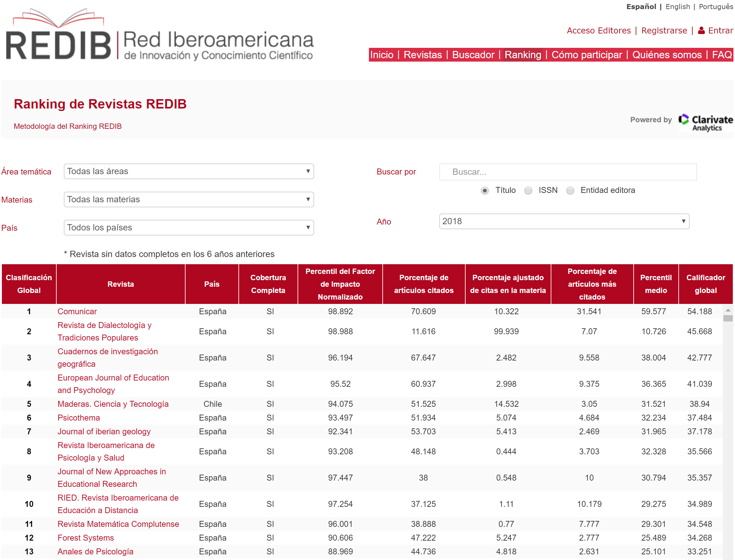This screenshot has height=560, width=735.
Task: Click the Entrar login link
Action: point(720,31)
